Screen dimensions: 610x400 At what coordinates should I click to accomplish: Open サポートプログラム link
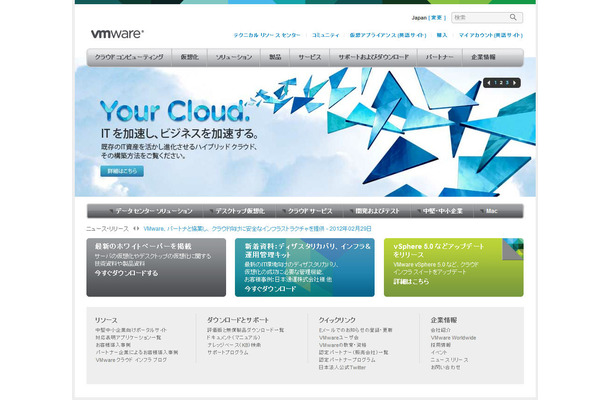click(x=228, y=352)
